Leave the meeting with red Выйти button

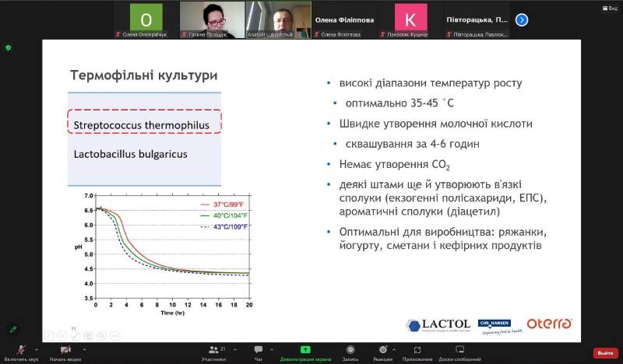pos(606,352)
